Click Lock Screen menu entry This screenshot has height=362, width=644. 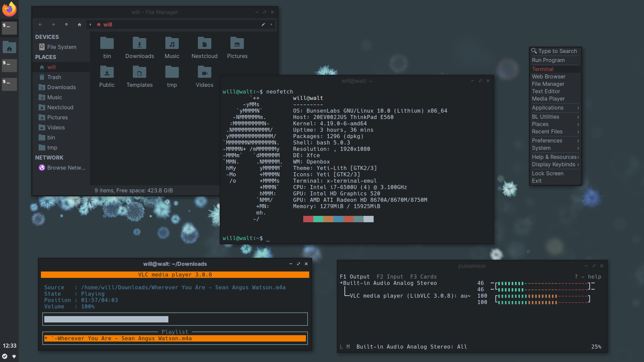[547, 173]
